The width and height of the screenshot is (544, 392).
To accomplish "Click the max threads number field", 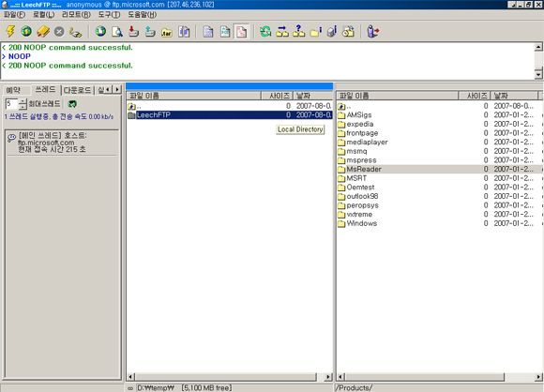I will coord(12,104).
